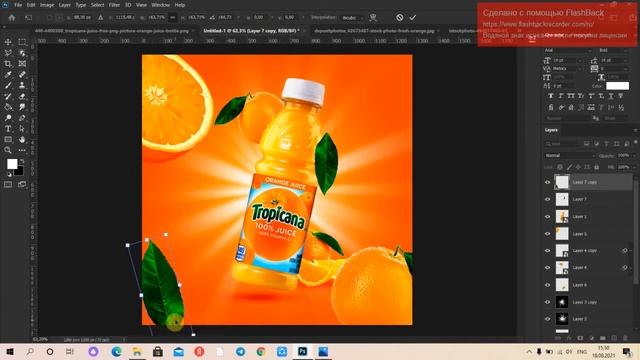Open the Arial font family dropdown
This screenshot has width=640, height=360.
(x=568, y=50)
